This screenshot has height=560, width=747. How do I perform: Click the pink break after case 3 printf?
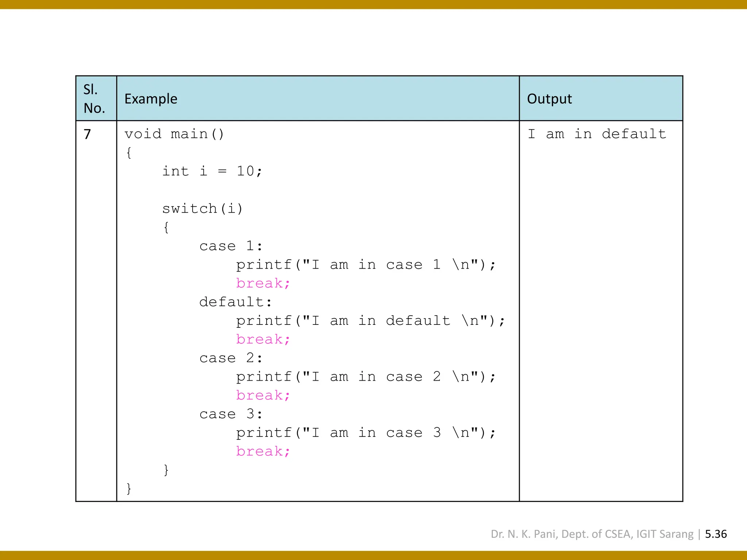point(263,451)
